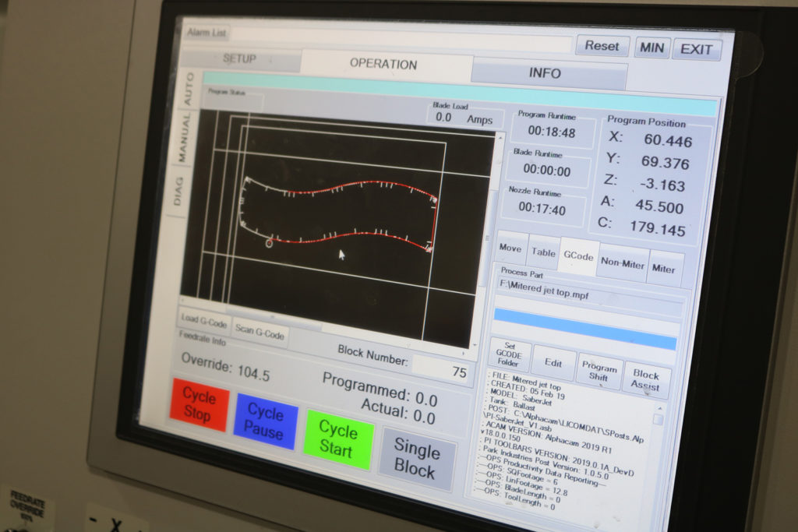This screenshot has height=532, width=798.
Task: Click the blue program progress bar
Action: (x=585, y=329)
